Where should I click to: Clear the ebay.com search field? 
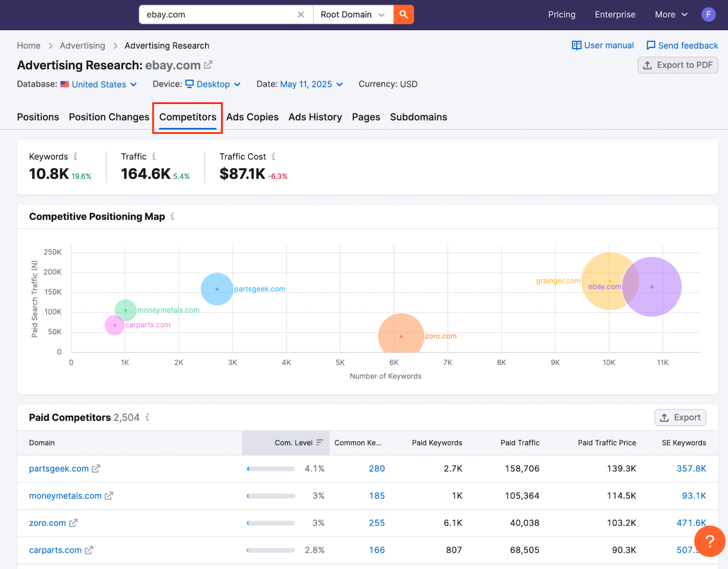pyautogui.click(x=301, y=15)
